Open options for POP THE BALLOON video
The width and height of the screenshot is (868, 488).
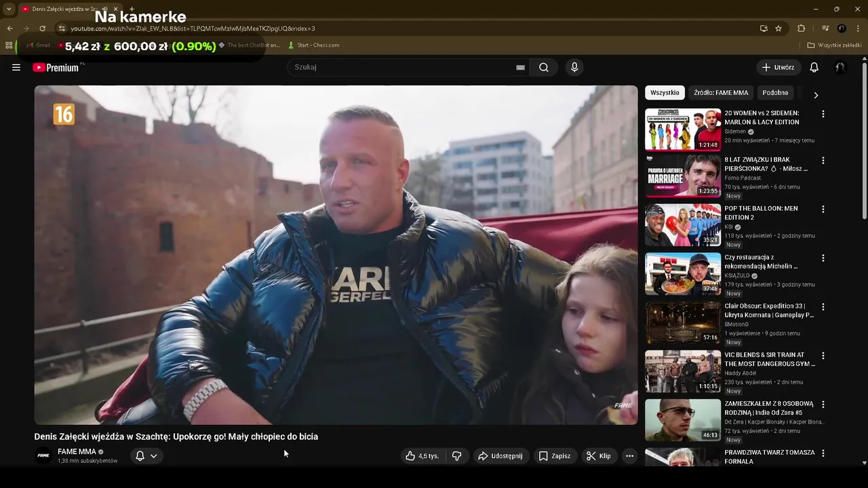[823, 209]
